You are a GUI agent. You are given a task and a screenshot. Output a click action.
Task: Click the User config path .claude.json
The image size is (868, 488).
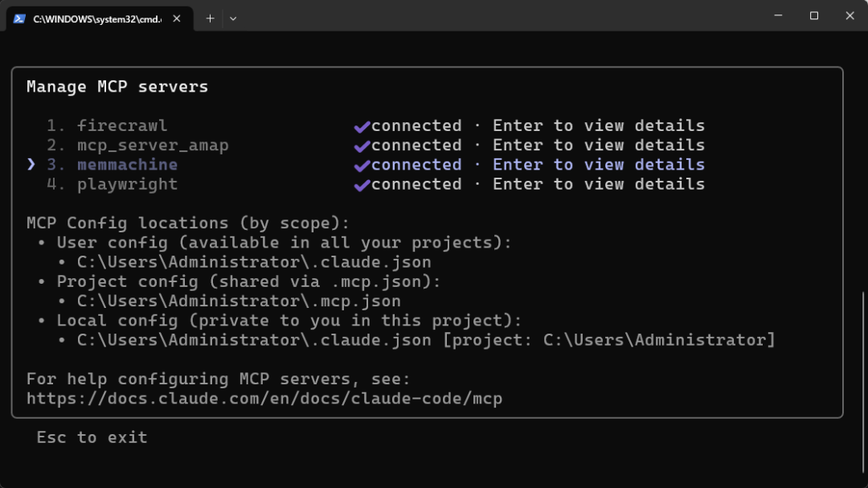[254, 262]
